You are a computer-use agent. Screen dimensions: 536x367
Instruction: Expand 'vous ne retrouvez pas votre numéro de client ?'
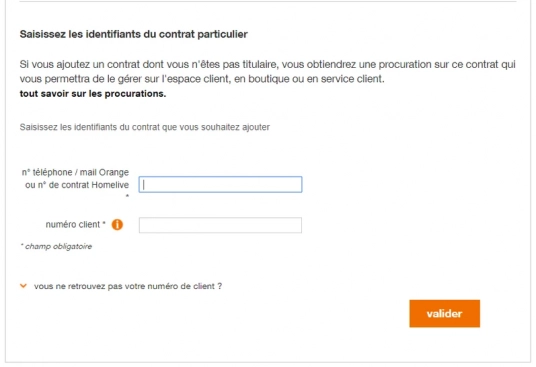128,286
